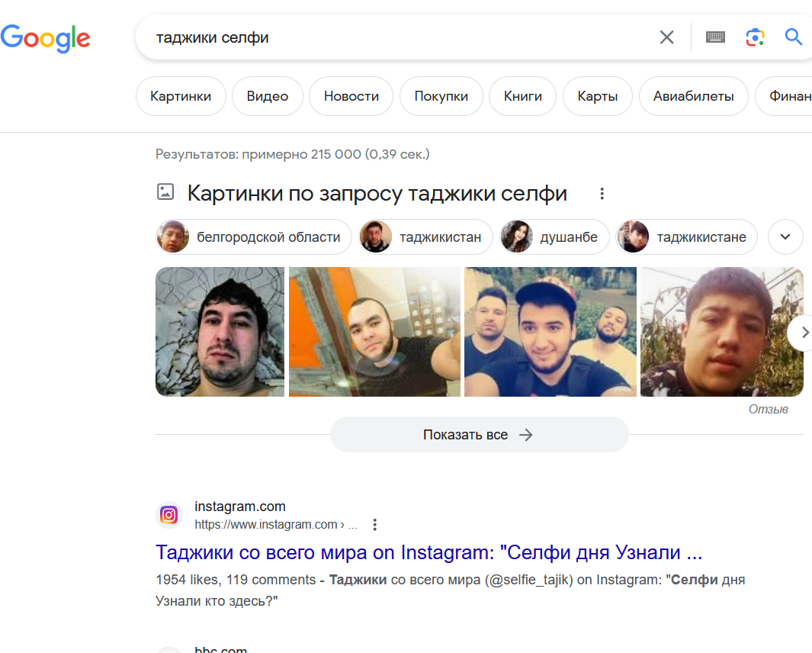812x653 pixels.
Task: Select the таджикистан filter chip
Action: 425,236
